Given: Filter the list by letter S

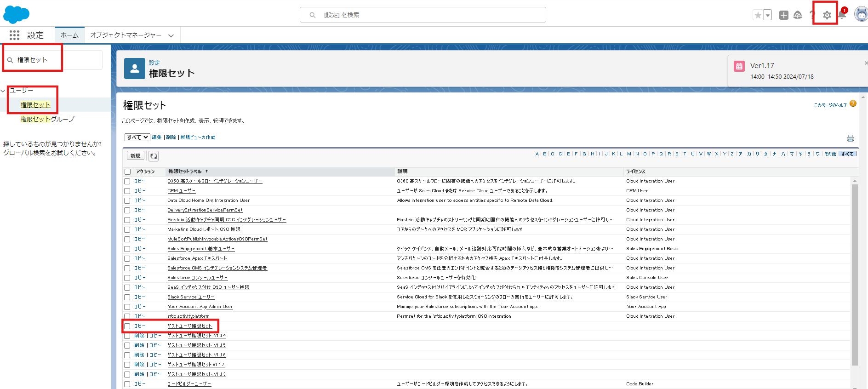Looking at the screenshot, I should (x=677, y=154).
